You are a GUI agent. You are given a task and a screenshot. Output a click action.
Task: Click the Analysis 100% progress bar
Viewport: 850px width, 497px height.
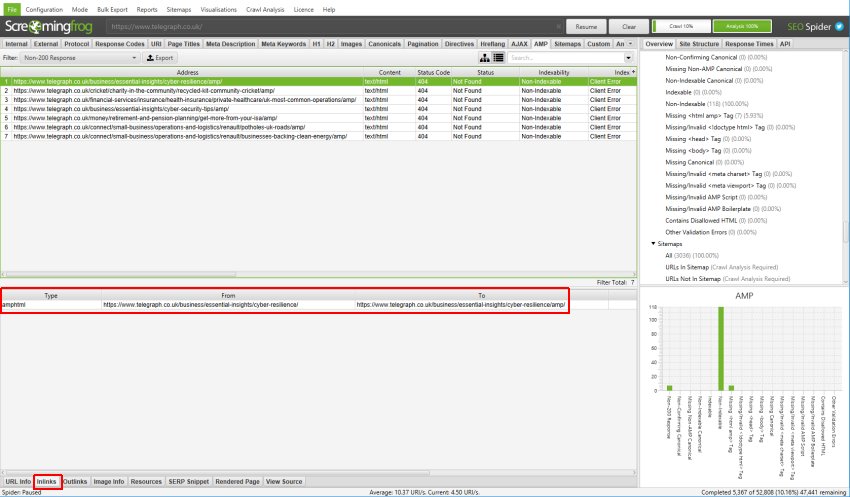pos(742,26)
